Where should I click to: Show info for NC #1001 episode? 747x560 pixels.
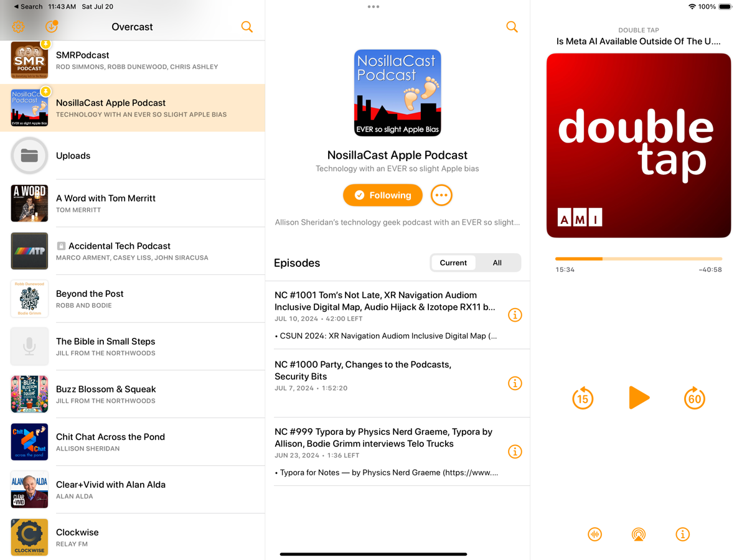pyautogui.click(x=515, y=315)
